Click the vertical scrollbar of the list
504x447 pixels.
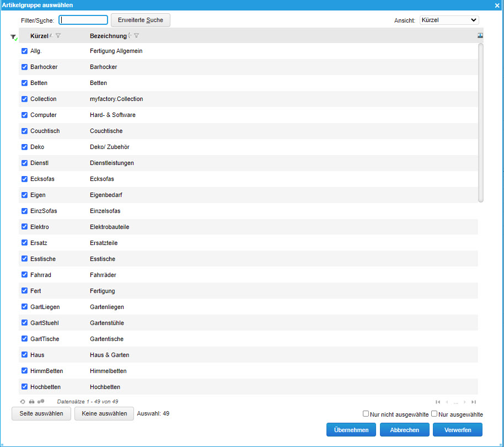point(480,123)
